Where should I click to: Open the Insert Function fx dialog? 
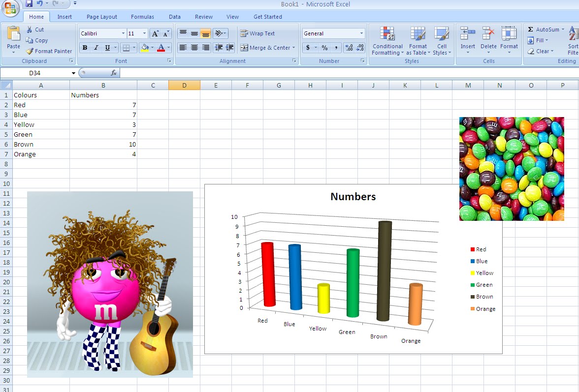[x=113, y=73]
